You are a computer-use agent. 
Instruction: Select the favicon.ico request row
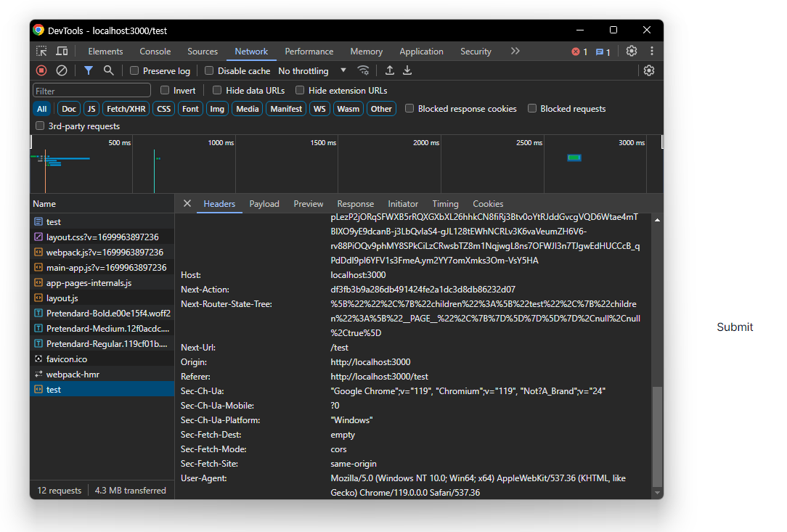[x=102, y=359]
